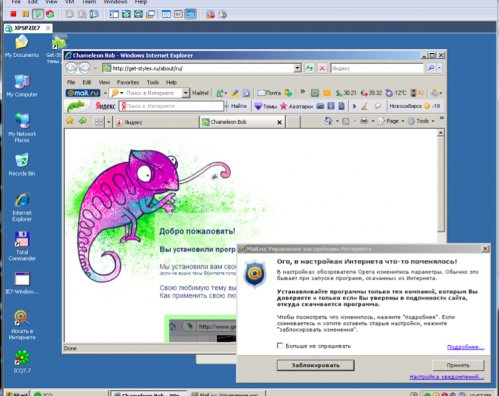The width and height of the screenshot is (499, 396).
Task: Switch to the Яндекс tab
Action: 156,122
